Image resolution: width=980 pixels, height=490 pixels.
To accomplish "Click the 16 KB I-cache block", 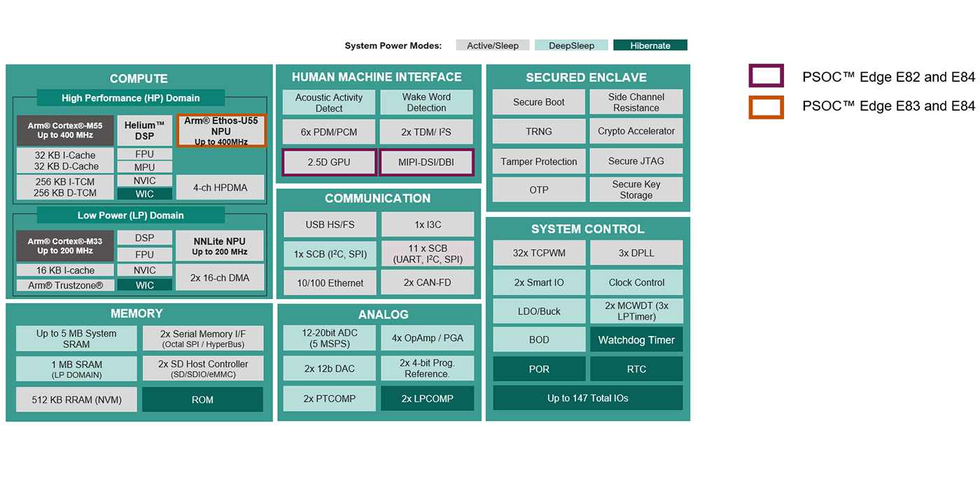I will point(65,270).
